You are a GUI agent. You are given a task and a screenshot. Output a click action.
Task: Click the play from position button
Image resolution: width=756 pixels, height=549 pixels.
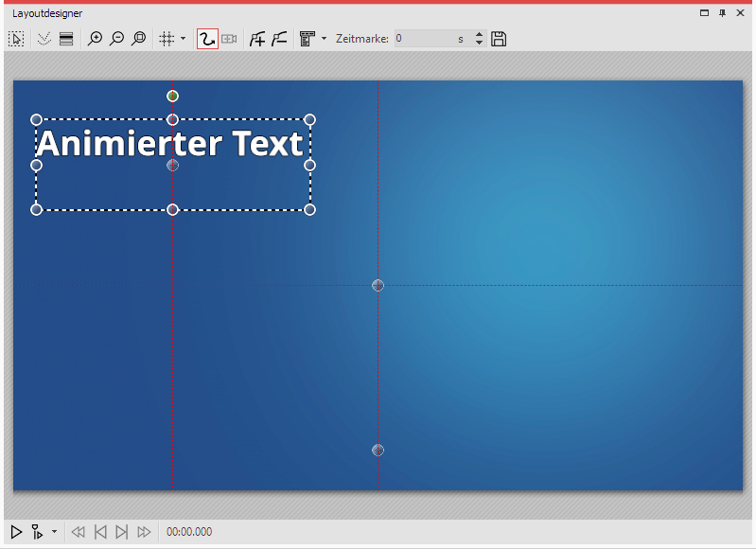37,532
